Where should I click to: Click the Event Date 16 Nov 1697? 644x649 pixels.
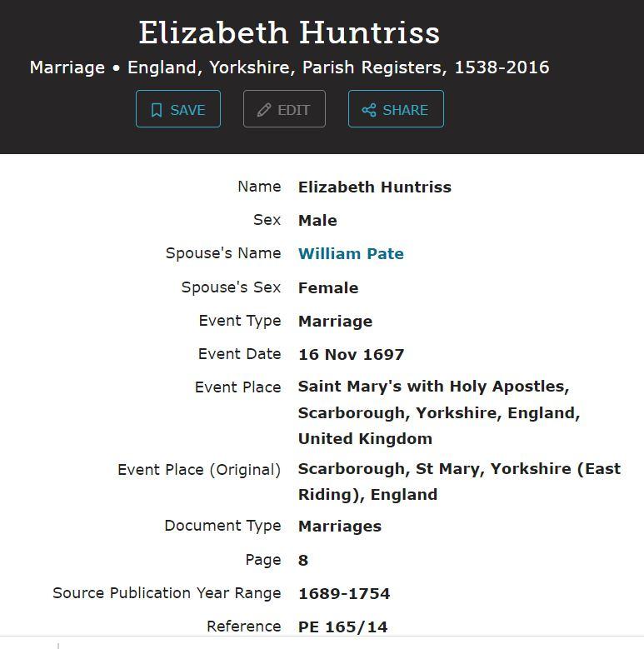pyautogui.click(x=351, y=354)
